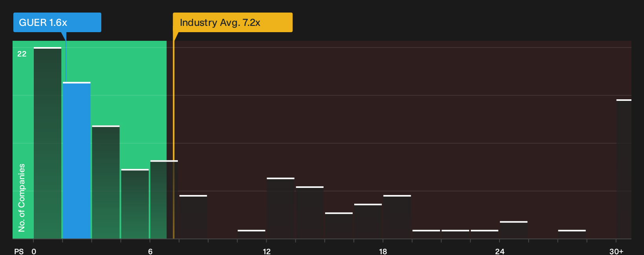Click the x-axis tick label 6
Image resolution: width=644 pixels, height=255 pixels.
150,251
